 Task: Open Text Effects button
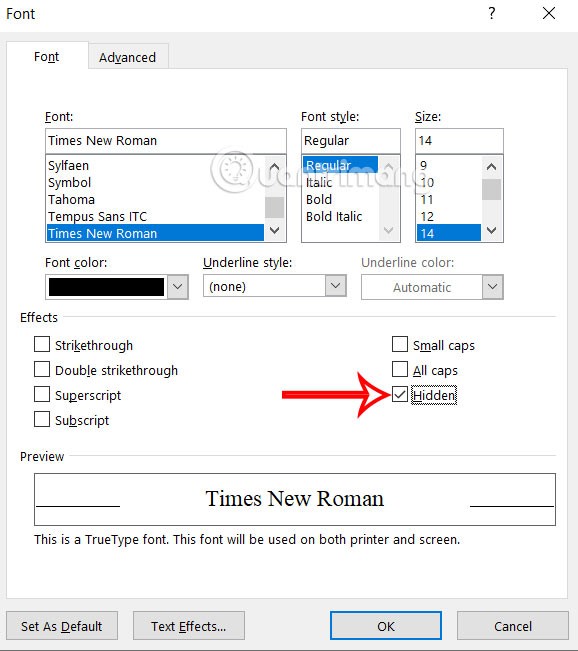tap(189, 626)
